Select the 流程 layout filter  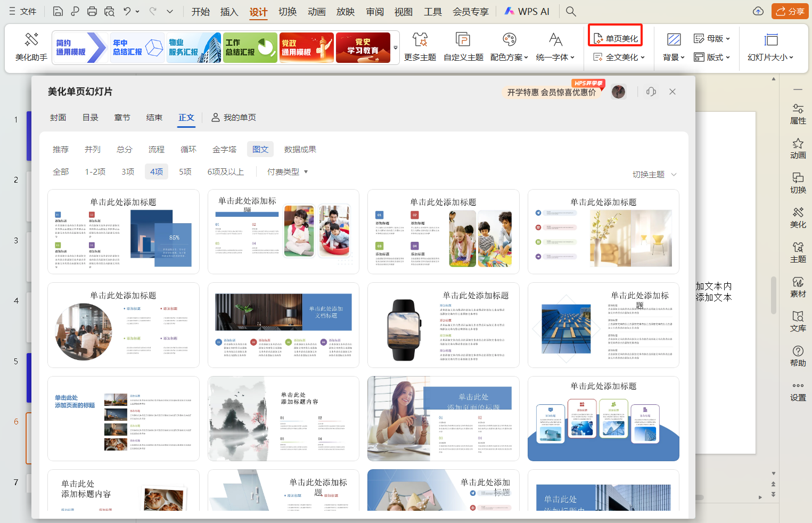(x=157, y=149)
